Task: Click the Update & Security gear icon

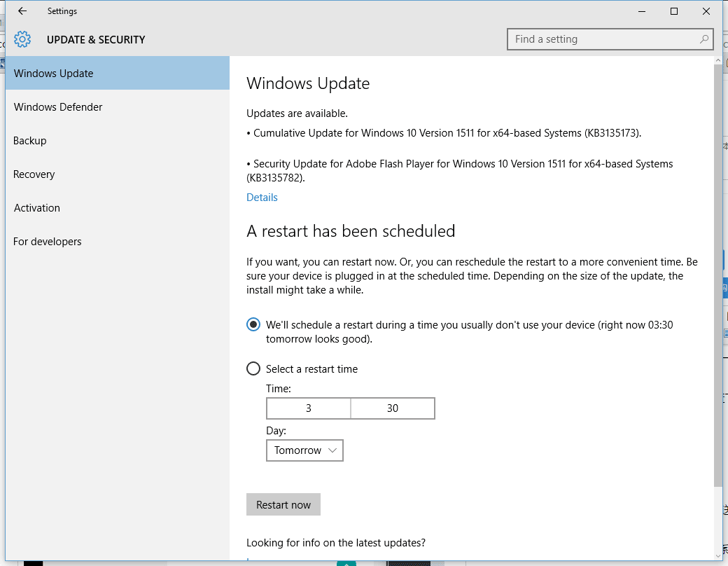Action: pyautogui.click(x=22, y=39)
